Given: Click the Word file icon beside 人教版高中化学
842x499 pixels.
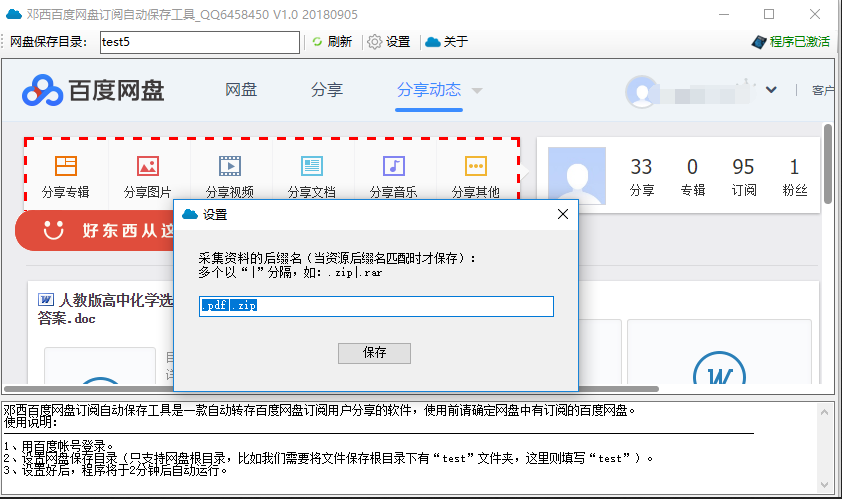Looking at the screenshot, I should (x=46, y=300).
